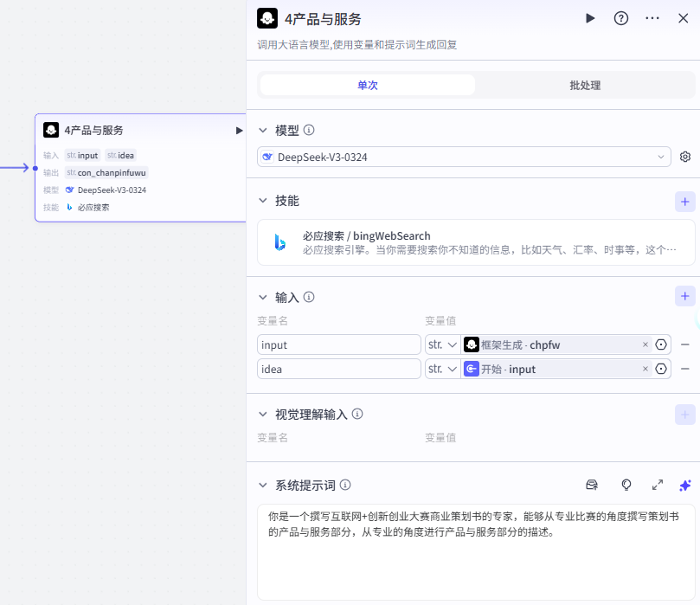Edit the input variable name field
This screenshot has width=700, height=605.
pyautogui.click(x=339, y=344)
